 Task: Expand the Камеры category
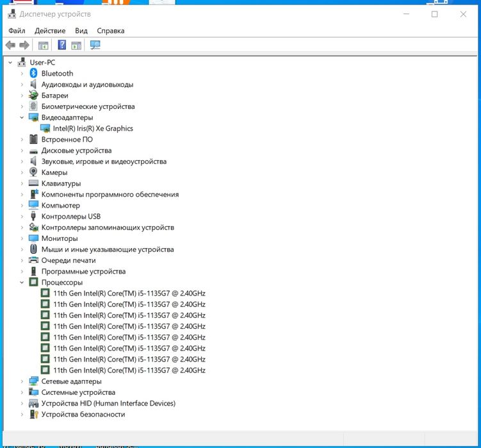[x=22, y=172]
